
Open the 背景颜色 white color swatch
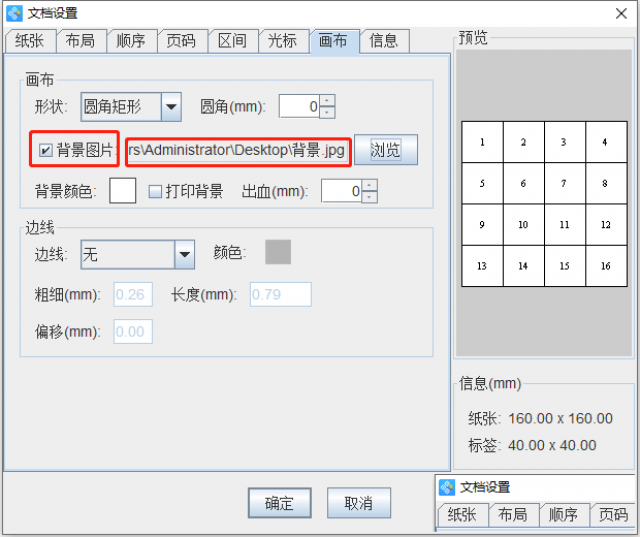(122, 191)
